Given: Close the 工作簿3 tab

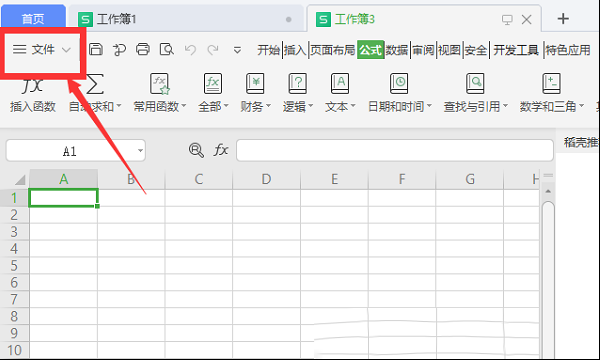Looking at the screenshot, I should [527, 20].
